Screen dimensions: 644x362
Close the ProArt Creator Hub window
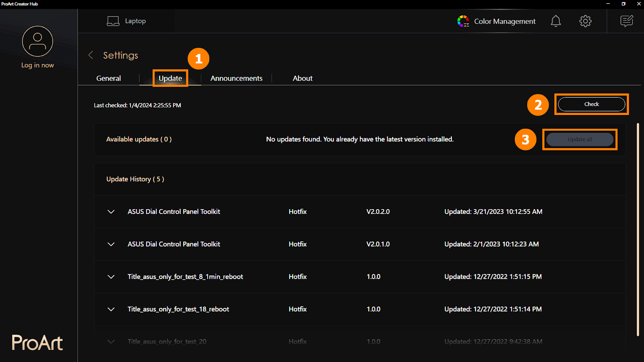coord(639,4)
